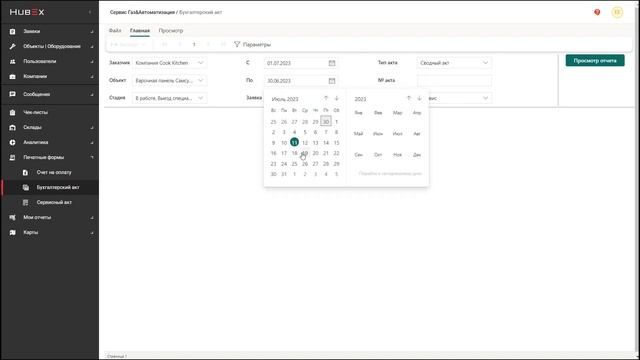The image size is (640, 360).
Task: Expand the Пользователи menu chevron
Action: tap(92, 62)
